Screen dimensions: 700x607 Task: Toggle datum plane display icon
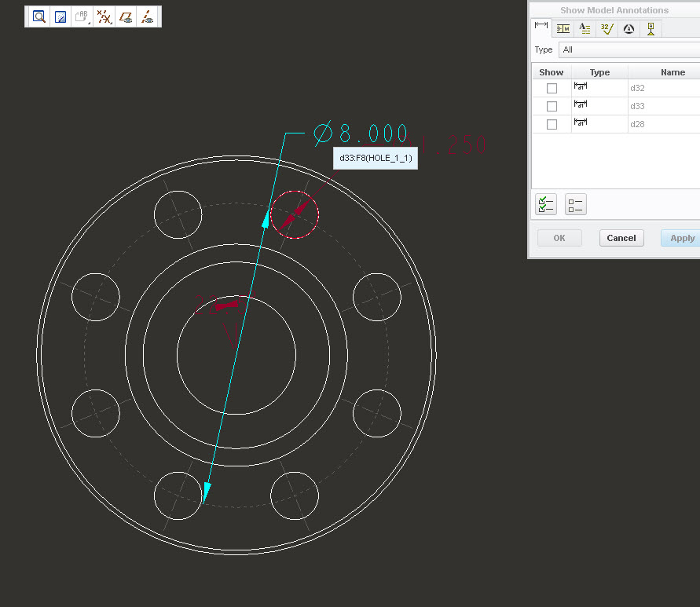pos(126,17)
